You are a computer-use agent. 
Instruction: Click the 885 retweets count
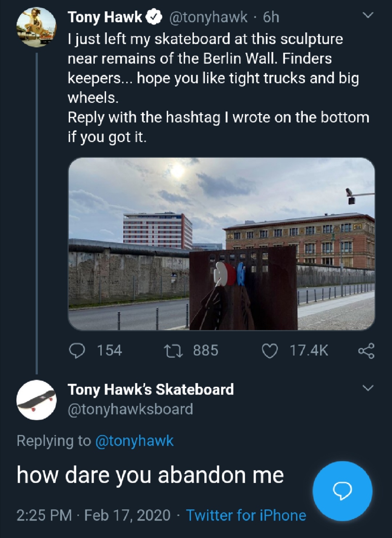205,351
